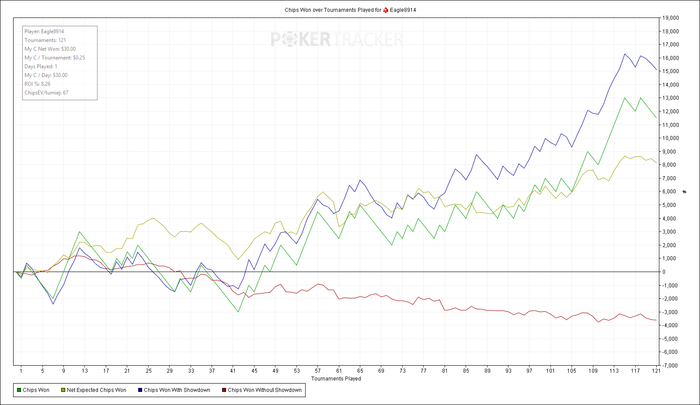The width and height of the screenshot is (700, 405).
Task: Click the x-axis tick label '65'
Action: click(x=360, y=371)
